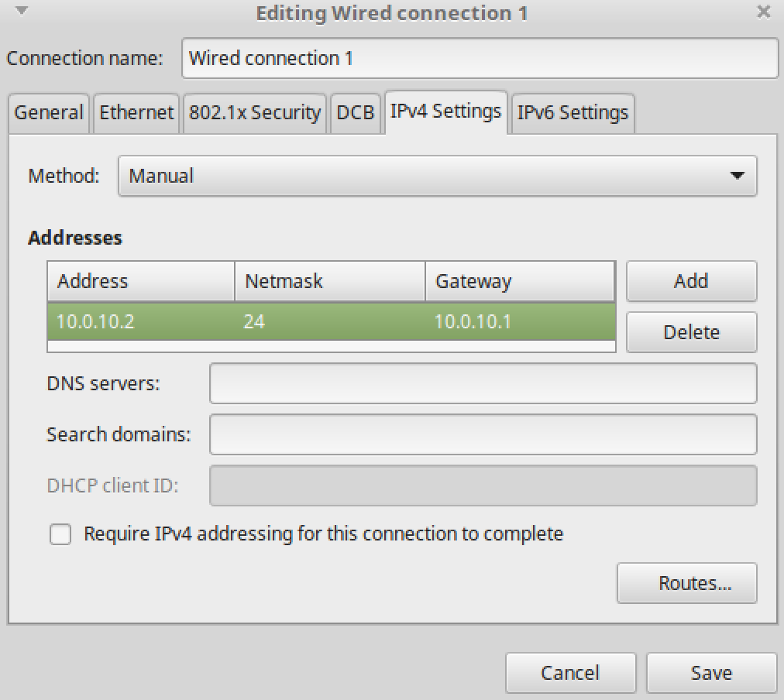
Task: Select the DCB tab
Action: click(x=356, y=113)
